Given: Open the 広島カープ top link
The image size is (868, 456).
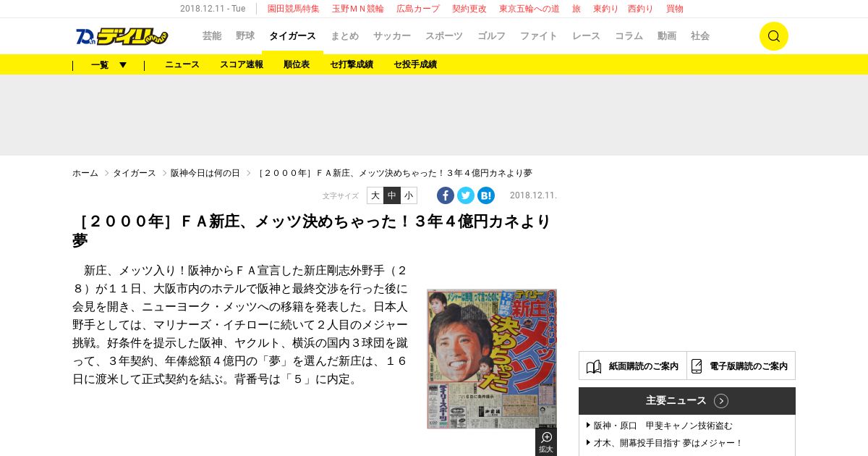Looking at the screenshot, I should click(418, 9).
